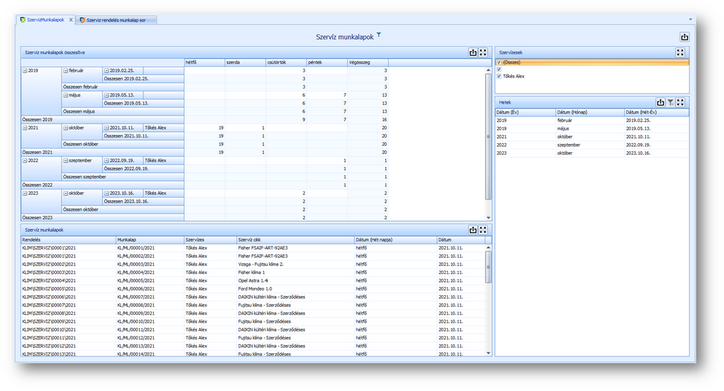Select the Összesen 2019 pivot row
724x391 pixels.
(102, 120)
